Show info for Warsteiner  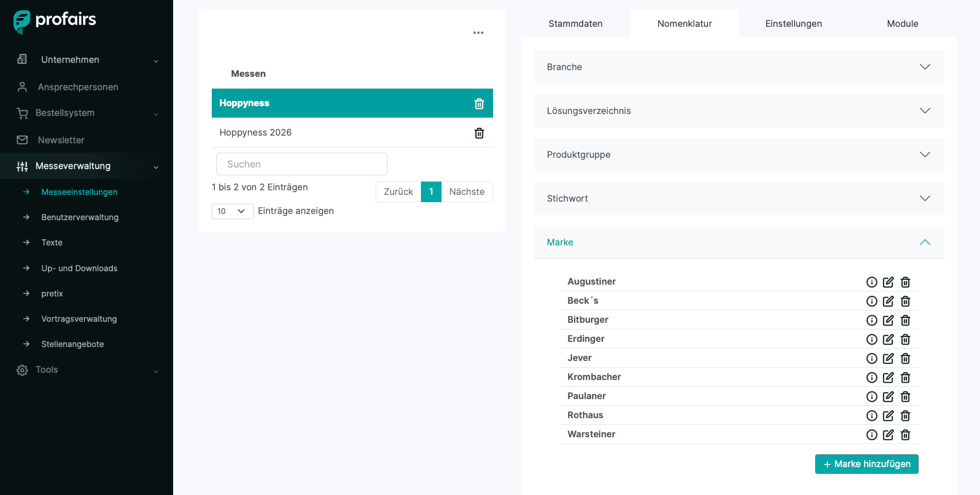coord(872,435)
